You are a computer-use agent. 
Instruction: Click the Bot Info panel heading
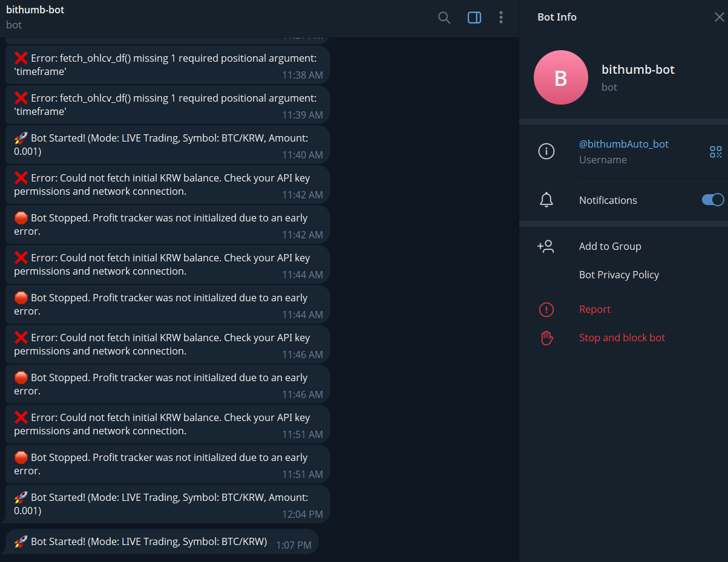557,17
